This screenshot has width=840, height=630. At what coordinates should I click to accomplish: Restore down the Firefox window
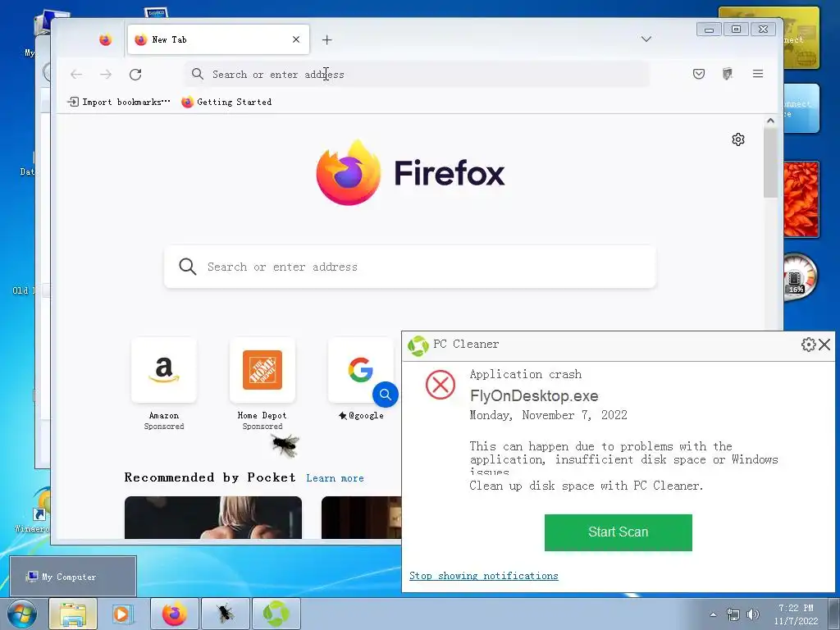[x=736, y=30]
